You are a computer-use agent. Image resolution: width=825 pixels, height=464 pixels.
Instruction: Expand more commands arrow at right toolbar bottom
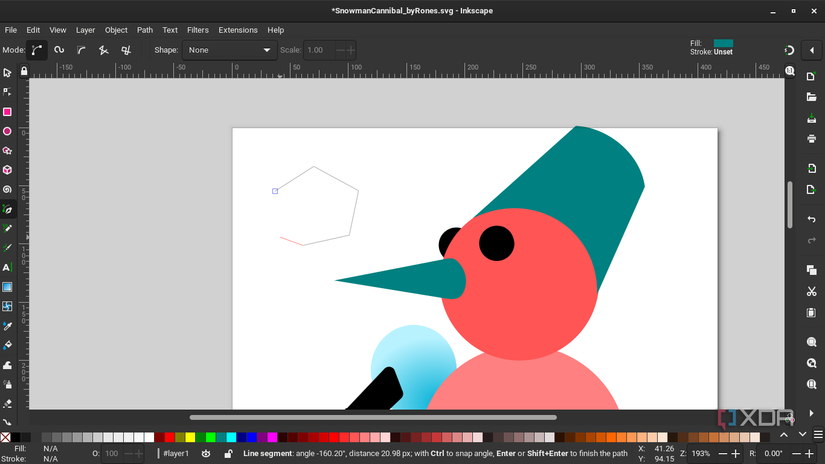(x=811, y=413)
